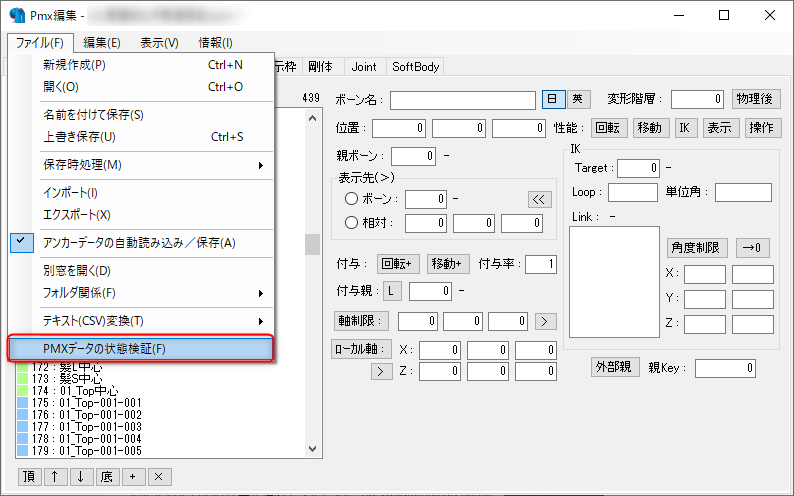794x496 pixels.
Task: Click the →0 button in IK panel
Action: click(752, 248)
